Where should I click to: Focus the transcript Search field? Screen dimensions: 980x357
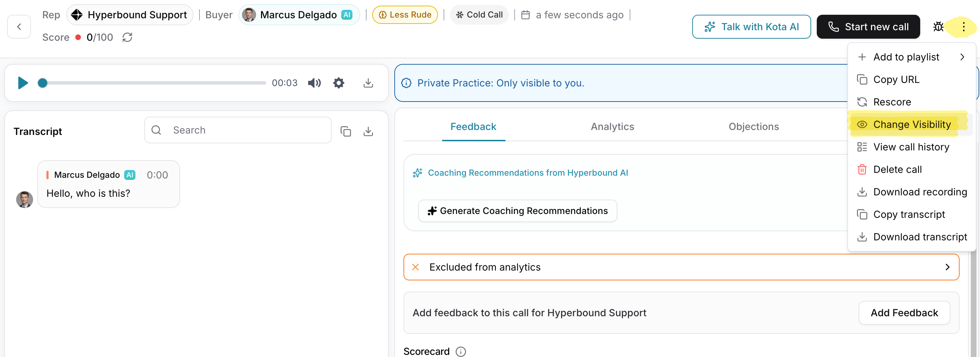pyautogui.click(x=238, y=130)
